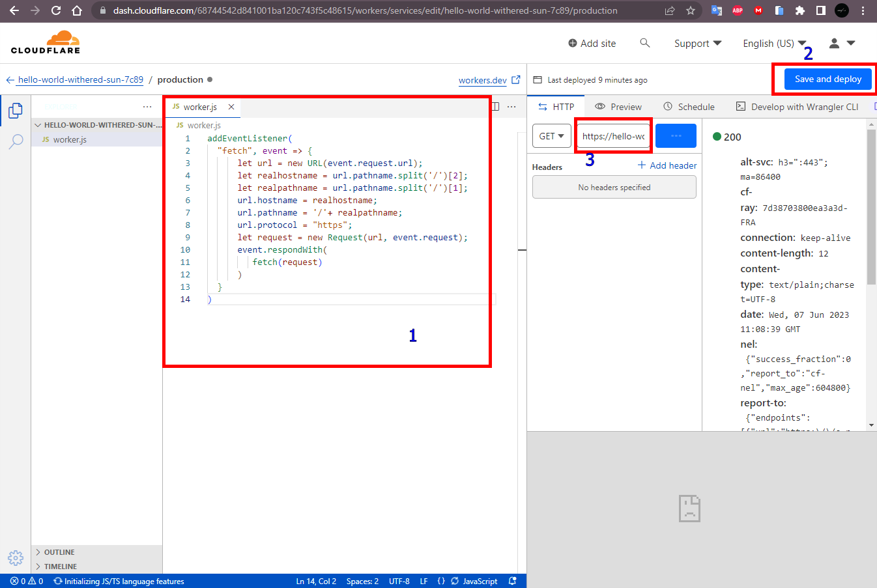The width and height of the screenshot is (877, 588).
Task: Open the Google Translate extension icon
Action: click(717, 10)
